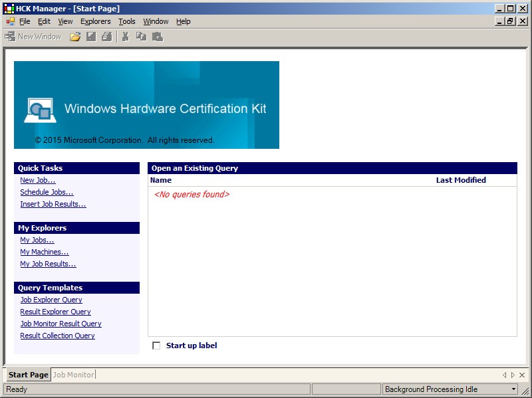Screen dimensions: 532x398
Task: Open the Explorers menu
Action: coord(95,22)
